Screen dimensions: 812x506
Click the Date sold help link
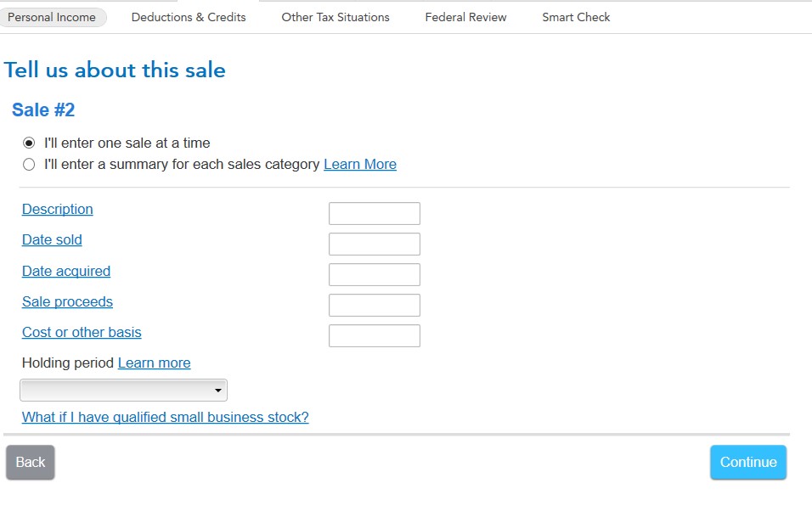pyautogui.click(x=52, y=239)
